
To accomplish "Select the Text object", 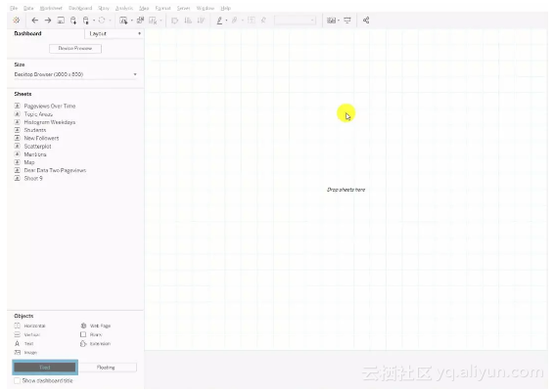I will pyautogui.click(x=24, y=343).
